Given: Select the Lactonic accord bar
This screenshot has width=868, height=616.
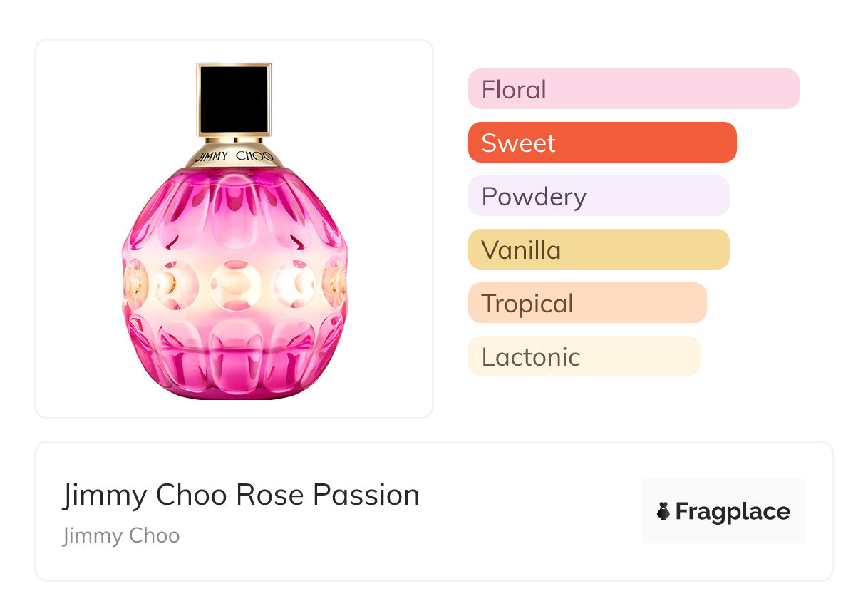Looking at the screenshot, I should coord(584,356).
